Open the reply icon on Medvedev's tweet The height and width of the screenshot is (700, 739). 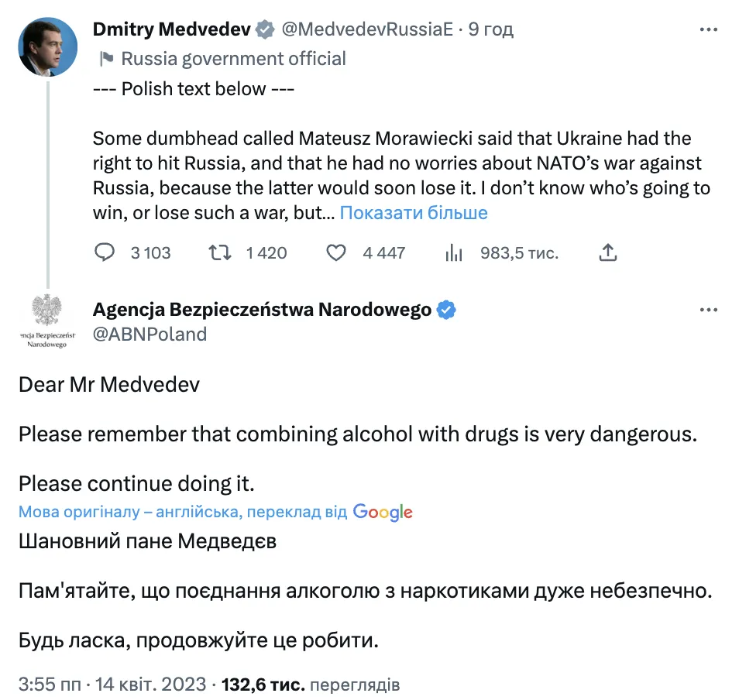tap(105, 252)
